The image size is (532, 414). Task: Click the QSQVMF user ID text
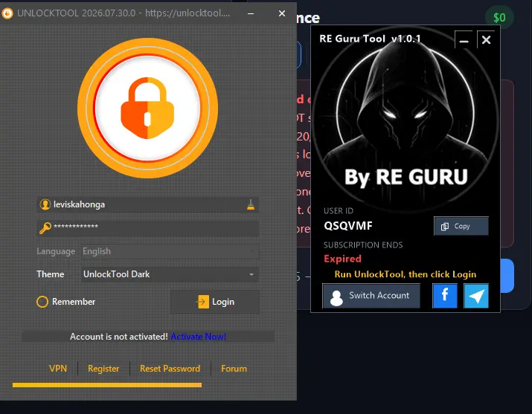click(x=348, y=226)
